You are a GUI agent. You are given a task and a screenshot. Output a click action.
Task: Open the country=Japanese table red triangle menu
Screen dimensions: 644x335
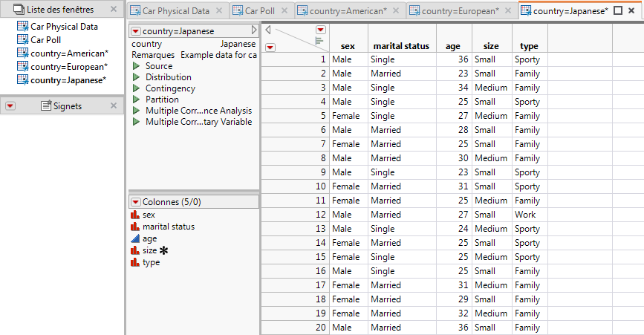tap(135, 31)
